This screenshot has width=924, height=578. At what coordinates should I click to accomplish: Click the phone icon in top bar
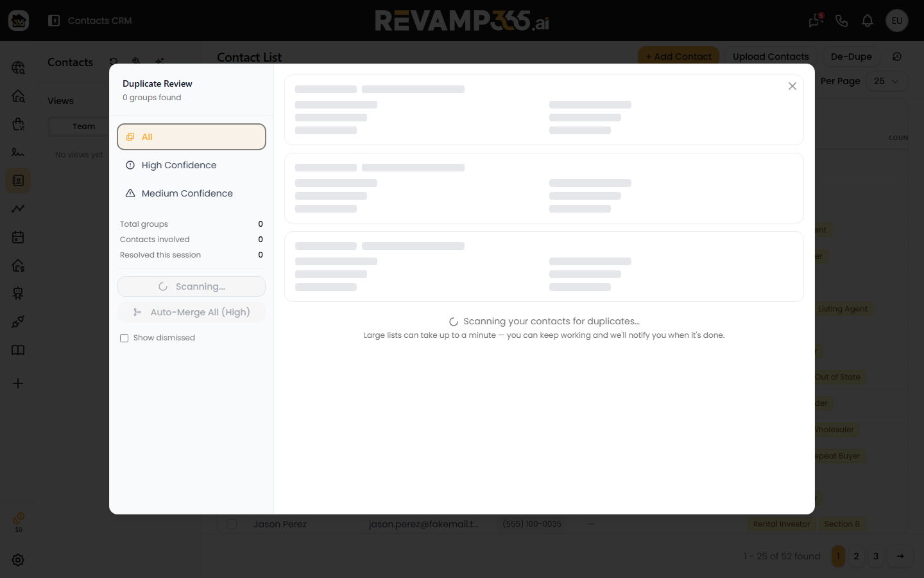coord(842,21)
